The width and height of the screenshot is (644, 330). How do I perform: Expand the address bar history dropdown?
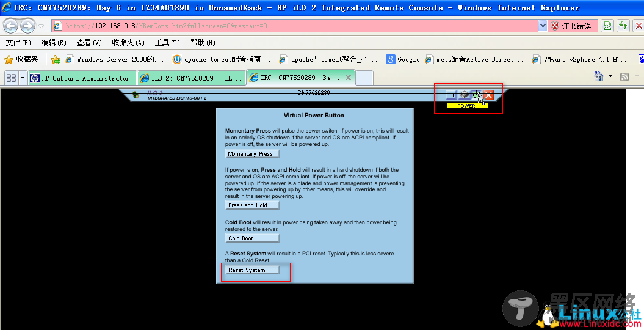tap(543, 26)
